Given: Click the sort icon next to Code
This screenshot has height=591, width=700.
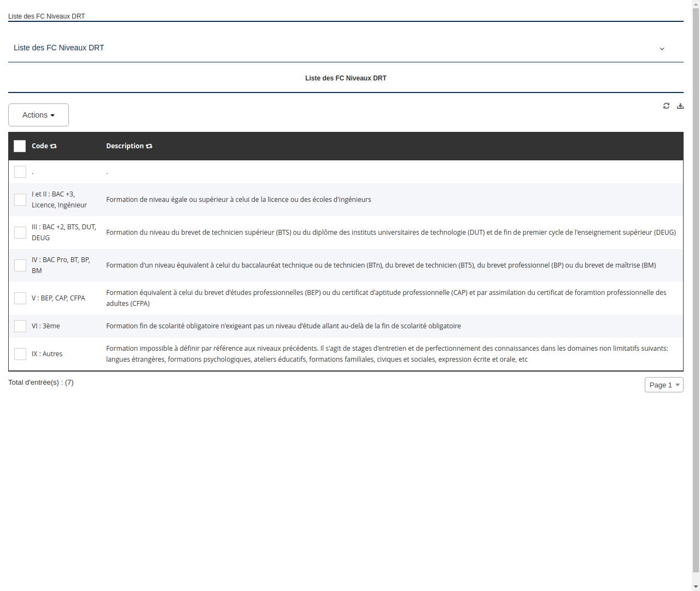Looking at the screenshot, I should pyautogui.click(x=53, y=146).
